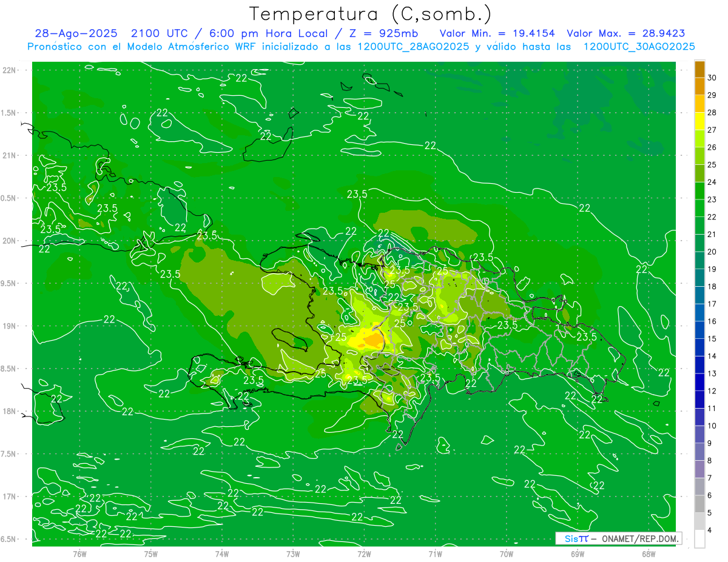Click the 71W longitude axis label
The width and height of the screenshot is (728, 562).
click(435, 554)
